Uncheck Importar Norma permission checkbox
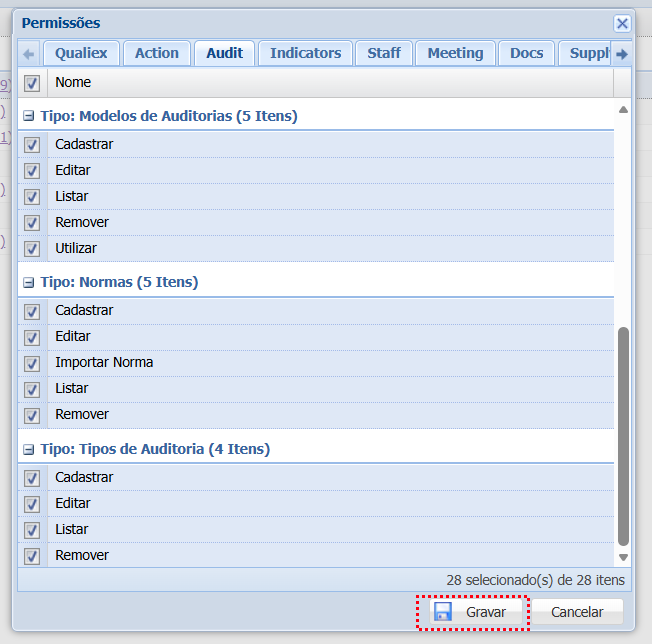Image resolution: width=652 pixels, height=644 pixels. point(32,363)
